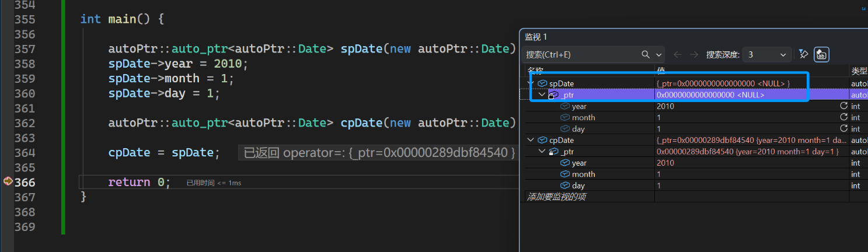
Task: Click the 监视 1 panel title
Action: 536,37
